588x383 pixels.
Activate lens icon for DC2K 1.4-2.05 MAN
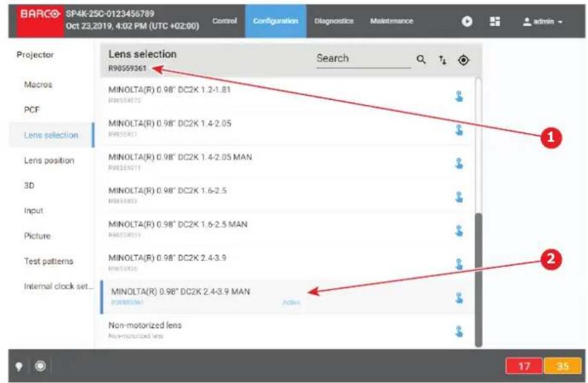(459, 163)
